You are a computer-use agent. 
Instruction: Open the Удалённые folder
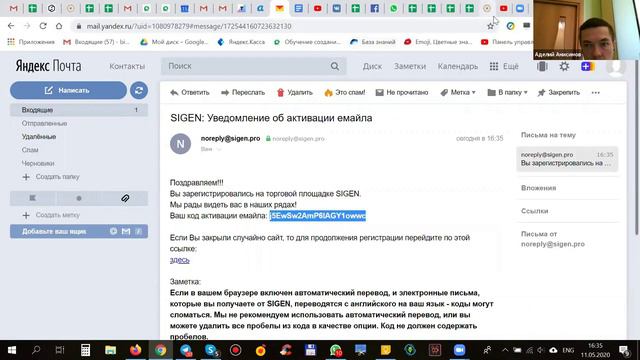[39, 137]
